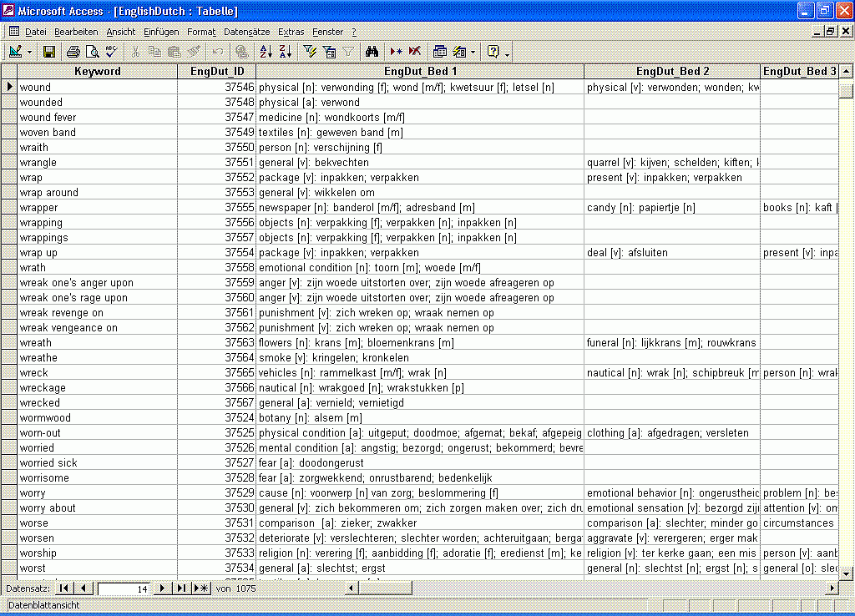
Task: Open the View button dropdown arrow
Action: tap(29, 53)
